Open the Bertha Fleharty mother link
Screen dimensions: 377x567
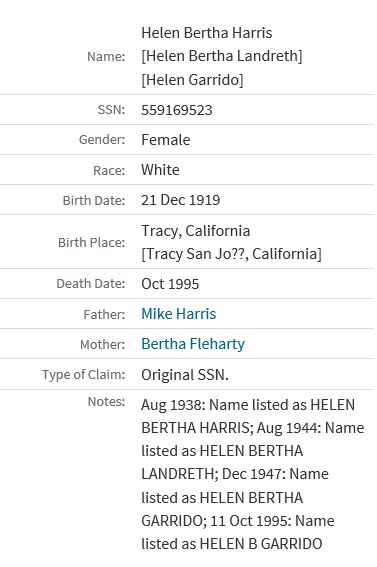click(x=193, y=344)
